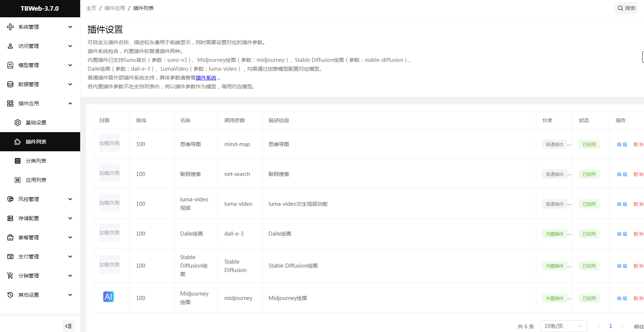This screenshot has width=644, height=332.
Task: Open the 分销管理 menu
Action: coord(40,276)
